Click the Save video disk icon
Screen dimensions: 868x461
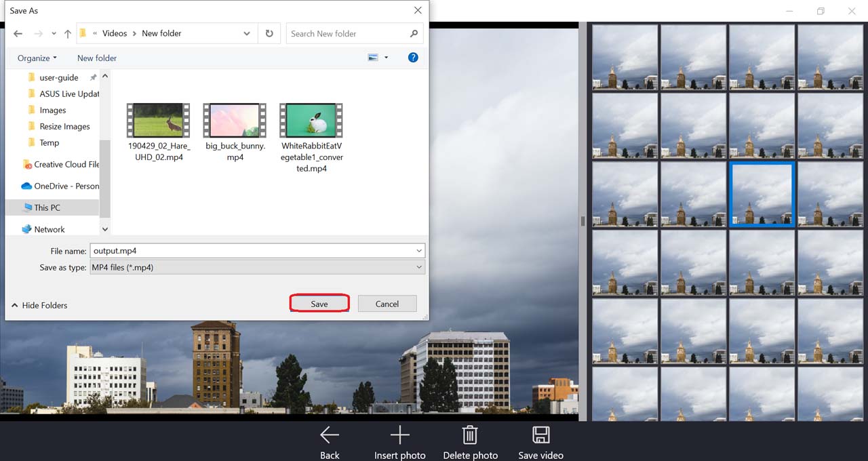click(540, 435)
